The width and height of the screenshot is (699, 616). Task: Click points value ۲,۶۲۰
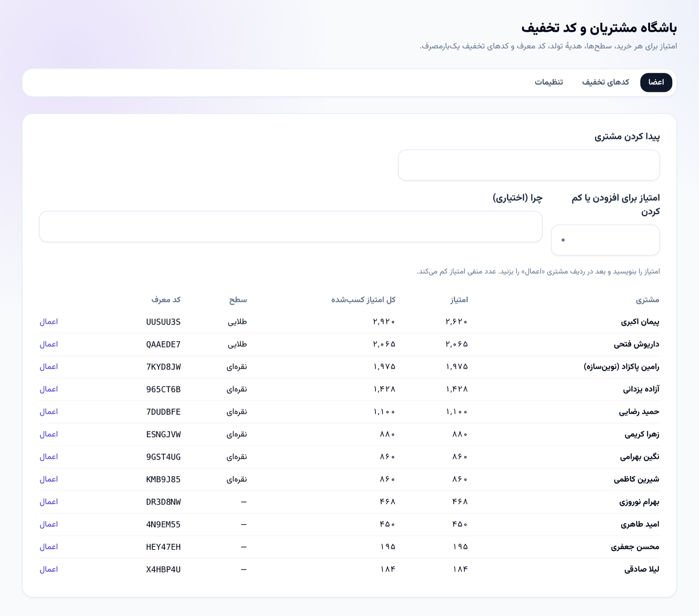click(457, 322)
